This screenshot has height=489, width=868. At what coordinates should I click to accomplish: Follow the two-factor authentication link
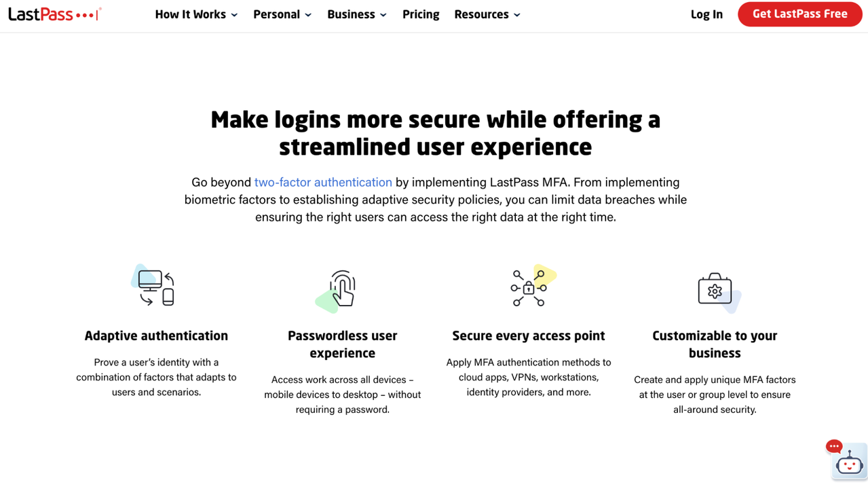click(323, 182)
